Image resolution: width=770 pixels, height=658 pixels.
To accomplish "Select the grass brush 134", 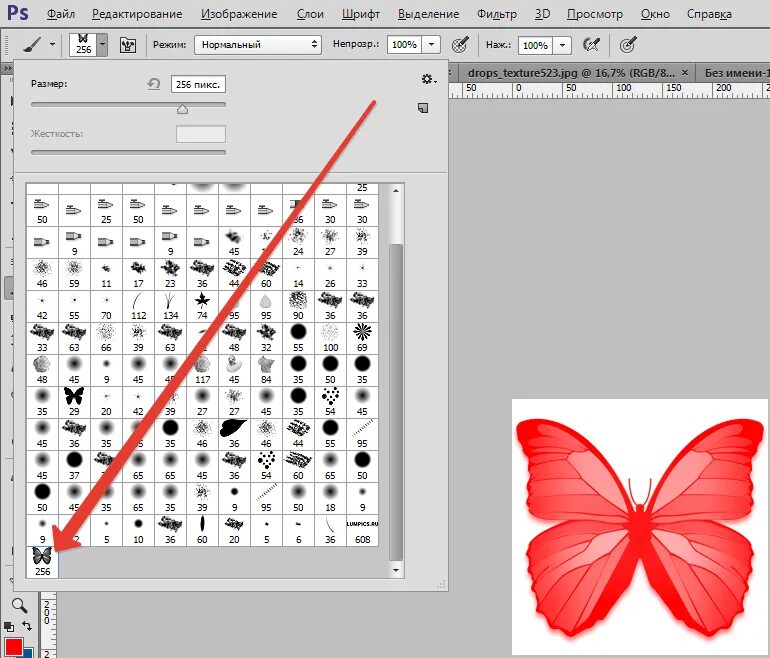I will 170,305.
